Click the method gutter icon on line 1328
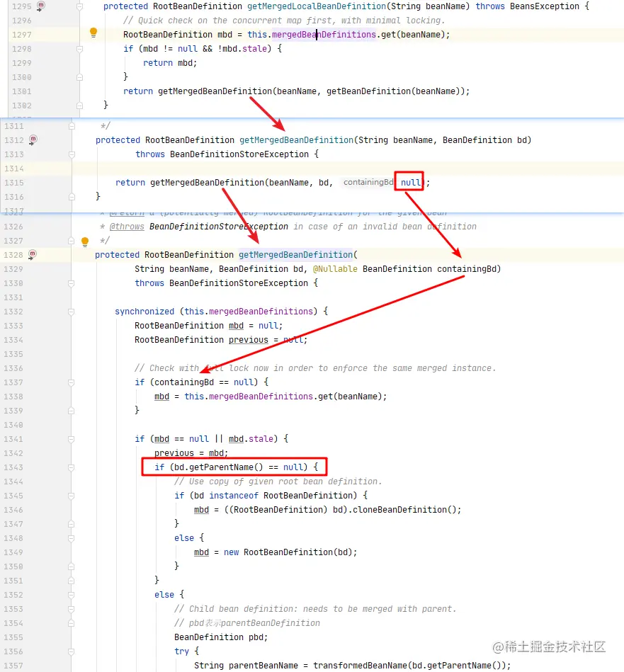624x672 pixels. pyautogui.click(x=33, y=255)
